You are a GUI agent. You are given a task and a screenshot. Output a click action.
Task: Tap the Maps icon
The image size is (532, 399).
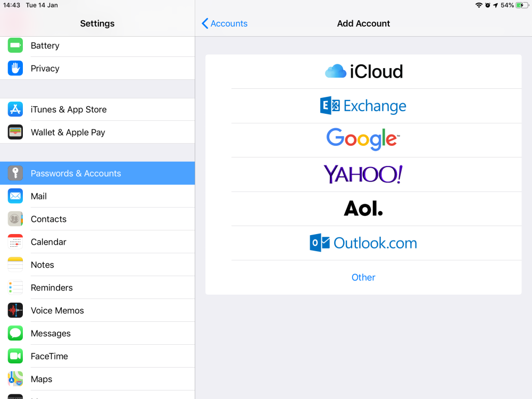point(15,379)
